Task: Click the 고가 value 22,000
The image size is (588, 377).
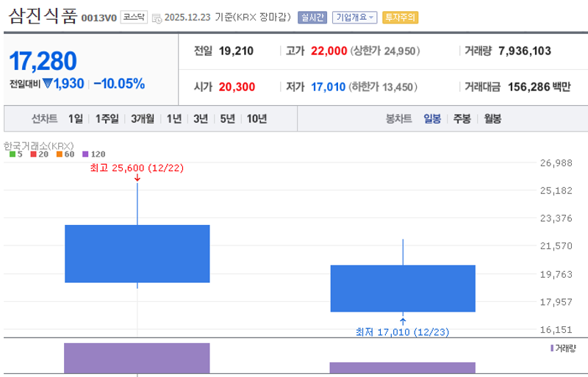Action: pyautogui.click(x=329, y=51)
